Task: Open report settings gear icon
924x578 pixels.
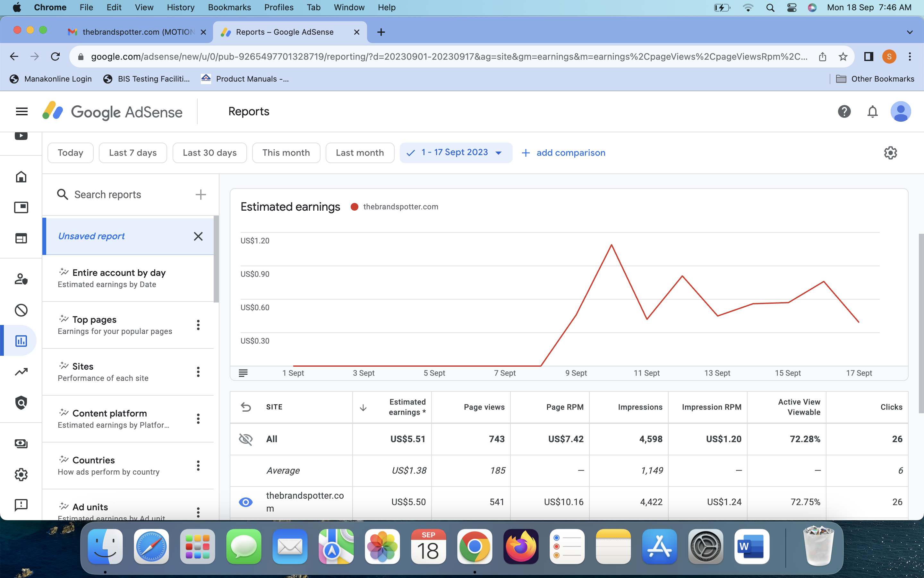Action: 890,153
